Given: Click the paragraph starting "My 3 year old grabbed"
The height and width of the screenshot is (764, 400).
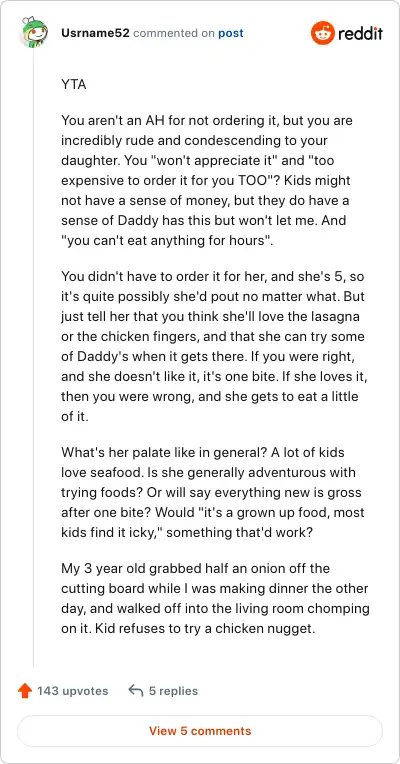Looking at the screenshot, I should [x=215, y=598].
